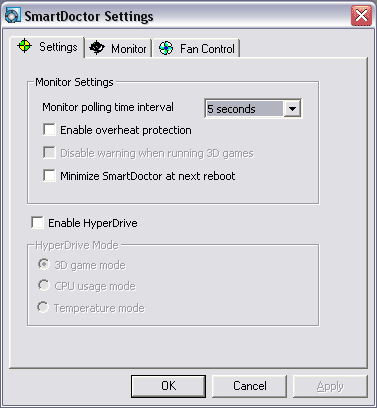The width and height of the screenshot is (377, 408).
Task: Click Disable warning when running 3D games checkbox
Action: [49, 153]
